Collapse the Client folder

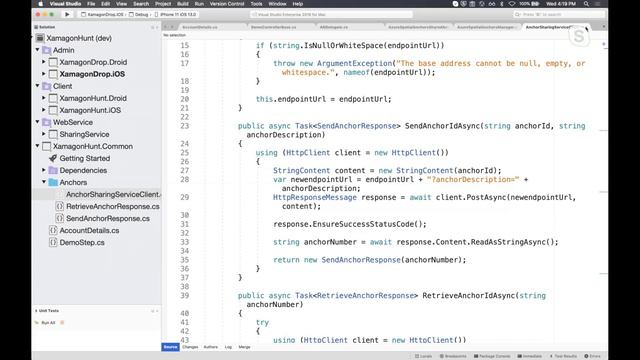point(38,86)
